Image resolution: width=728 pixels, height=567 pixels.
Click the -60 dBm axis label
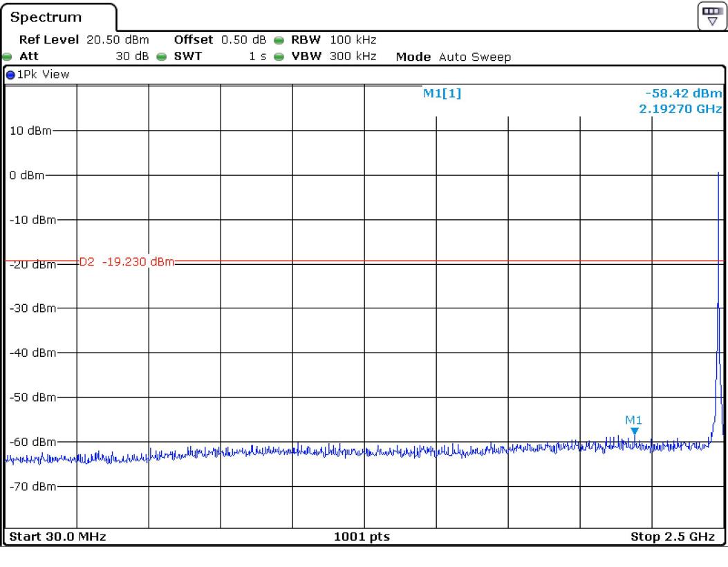33,442
